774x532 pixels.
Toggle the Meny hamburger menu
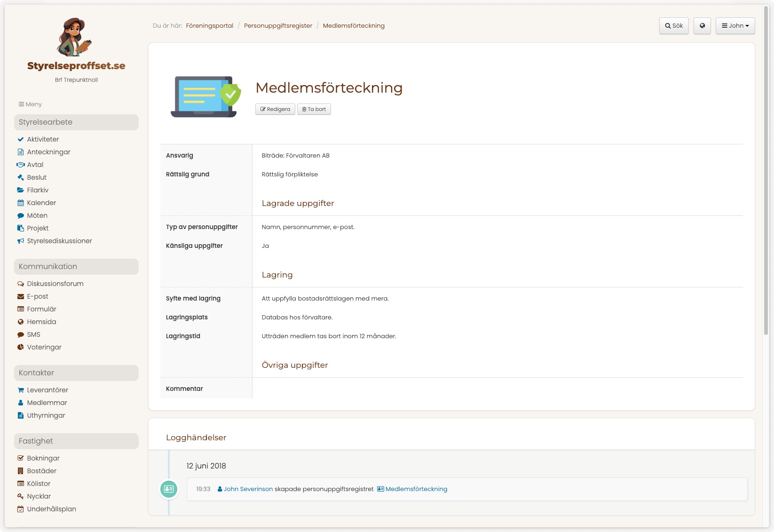[x=30, y=104]
